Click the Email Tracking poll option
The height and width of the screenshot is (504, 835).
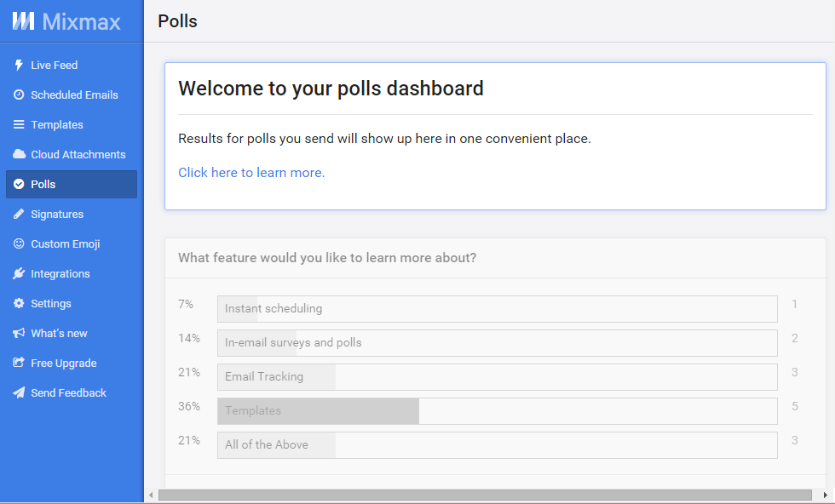[498, 377]
